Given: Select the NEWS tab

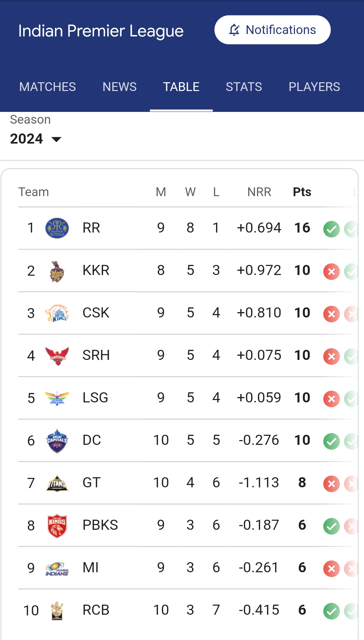Looking at the screenshot, I should 120,87.
